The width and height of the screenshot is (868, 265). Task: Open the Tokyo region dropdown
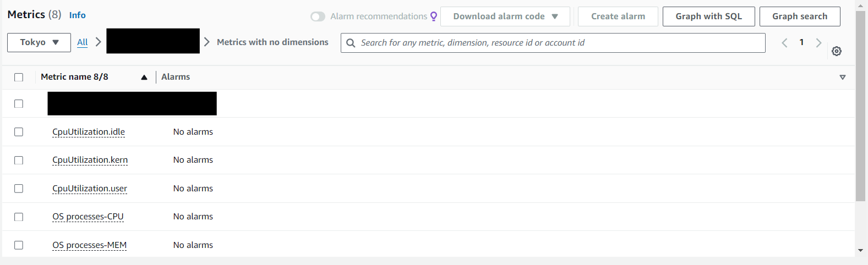tap(39, 42)
